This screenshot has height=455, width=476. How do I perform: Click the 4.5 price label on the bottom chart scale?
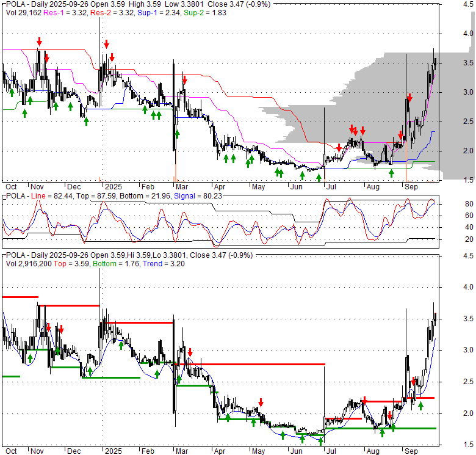pyautogui.click(x=468, y=256)
